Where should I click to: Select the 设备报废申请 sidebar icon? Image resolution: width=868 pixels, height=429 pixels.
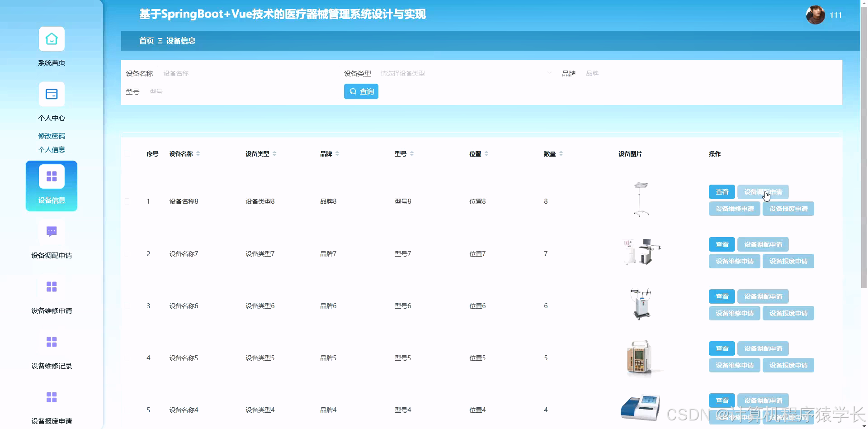51,397
